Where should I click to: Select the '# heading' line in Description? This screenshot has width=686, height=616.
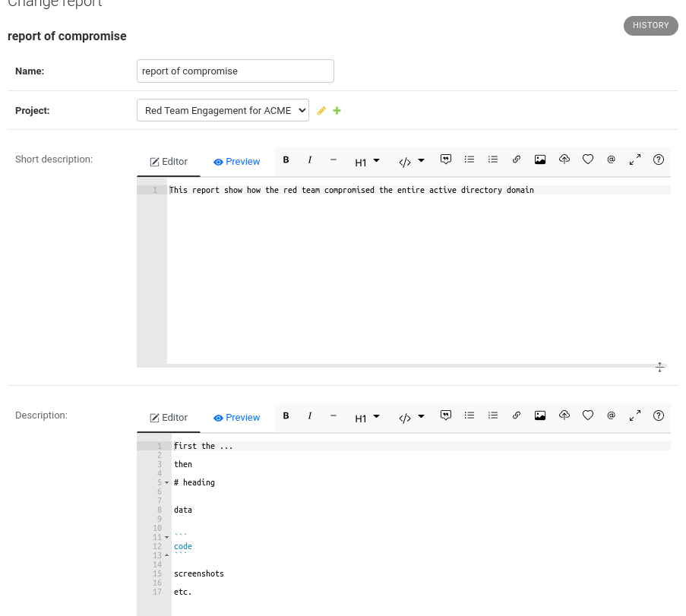click(x=194, y=482)
